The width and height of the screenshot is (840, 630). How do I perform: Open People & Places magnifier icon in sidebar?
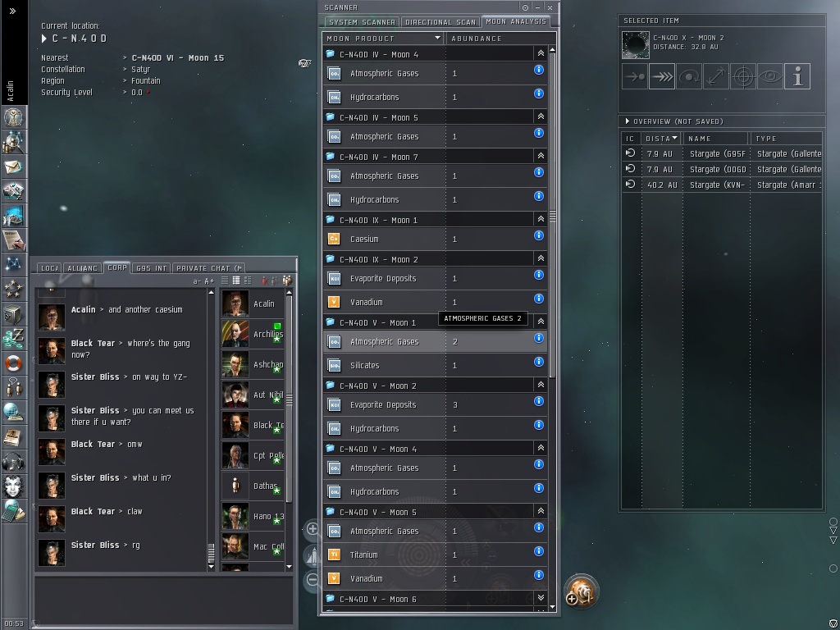tap(13, 142)
